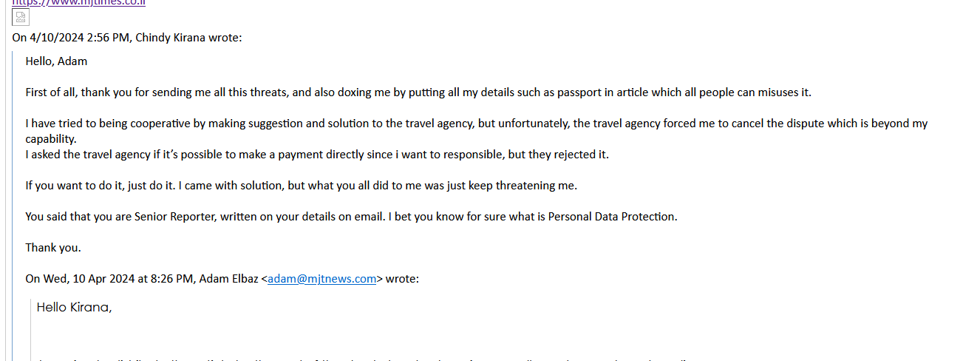Screen dimensions: 980x361
Task: Click the paragraph starting "First of all"
Action: (x=418, y=92)
